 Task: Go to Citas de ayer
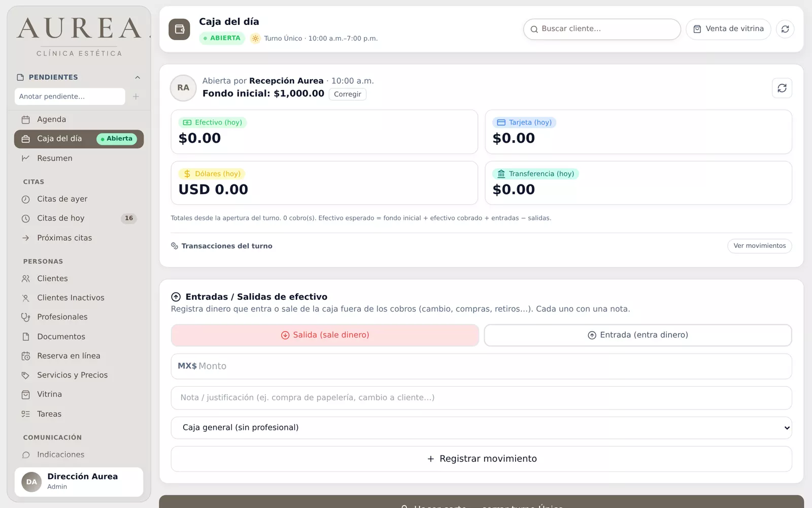[x=79, y=199]
